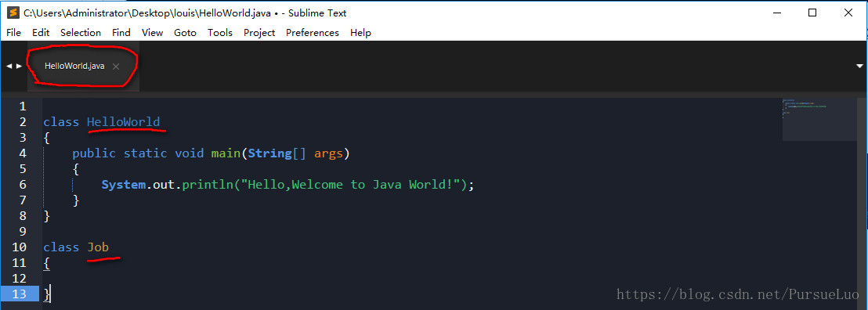
Task: Open the Tools menu
Action: coord(220,33)
